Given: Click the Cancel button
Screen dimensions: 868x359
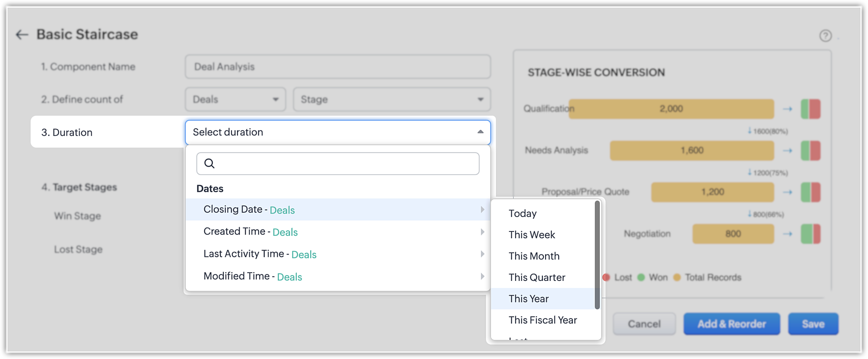Looking at the screenshot, I should pos(644,324).
